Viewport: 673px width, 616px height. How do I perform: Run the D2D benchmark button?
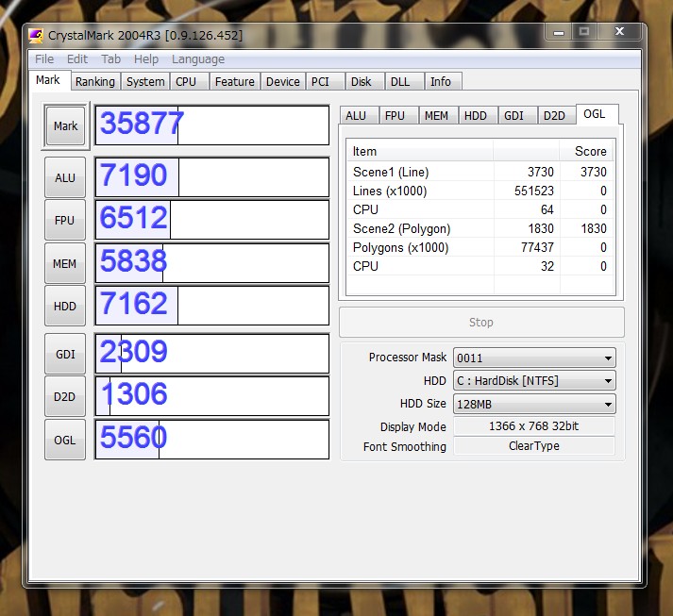pos(65,397)
